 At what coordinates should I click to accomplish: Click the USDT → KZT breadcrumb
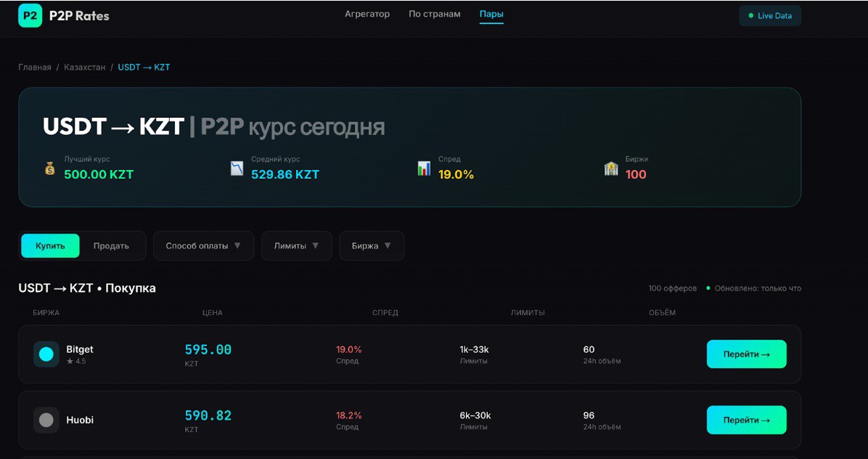point(144,67)
